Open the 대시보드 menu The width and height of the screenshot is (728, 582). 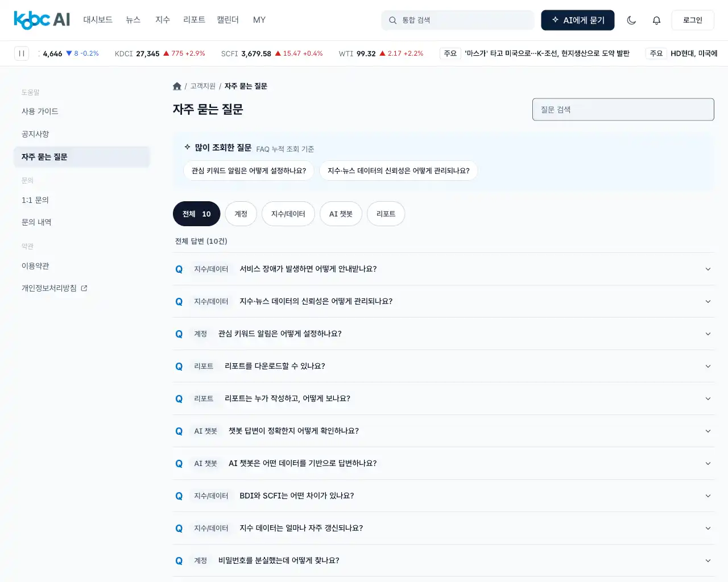[x=98, y=20]
